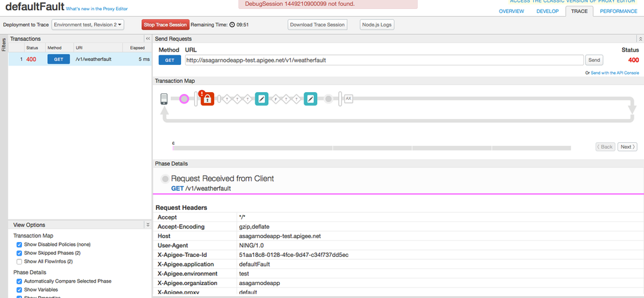The height and width of the screenshot is (298, 644).
Task: Select transaction row 1 /v1/weatherfault
Action: [80, 59]
